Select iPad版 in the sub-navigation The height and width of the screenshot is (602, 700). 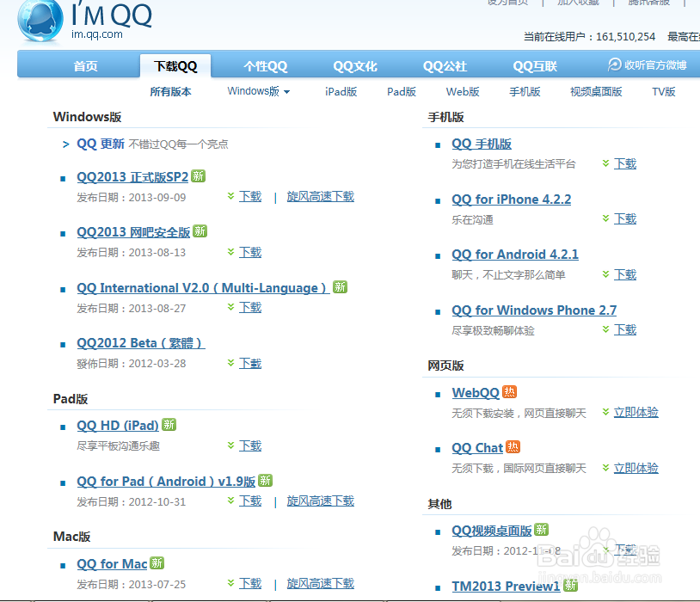tap(341, 91)
